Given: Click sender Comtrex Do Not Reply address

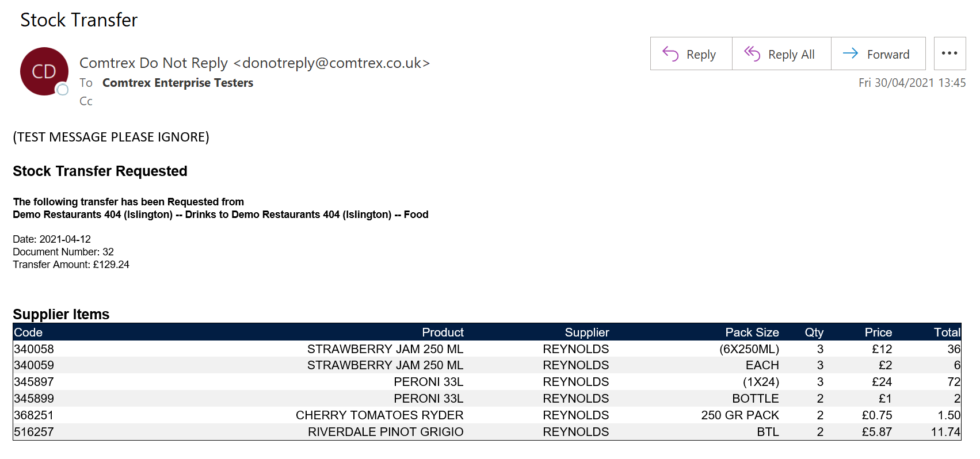Looking at the screenshot, I should coord(254,63).
